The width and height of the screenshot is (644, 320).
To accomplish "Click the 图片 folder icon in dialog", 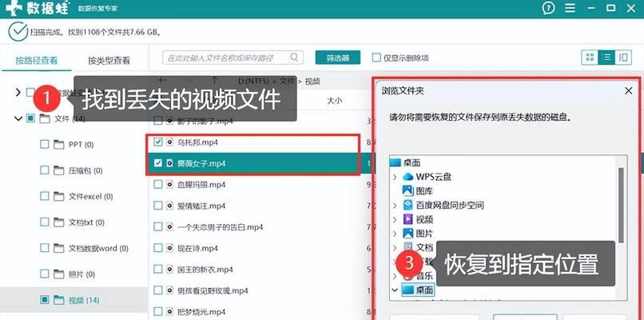I will pos(407,234).
